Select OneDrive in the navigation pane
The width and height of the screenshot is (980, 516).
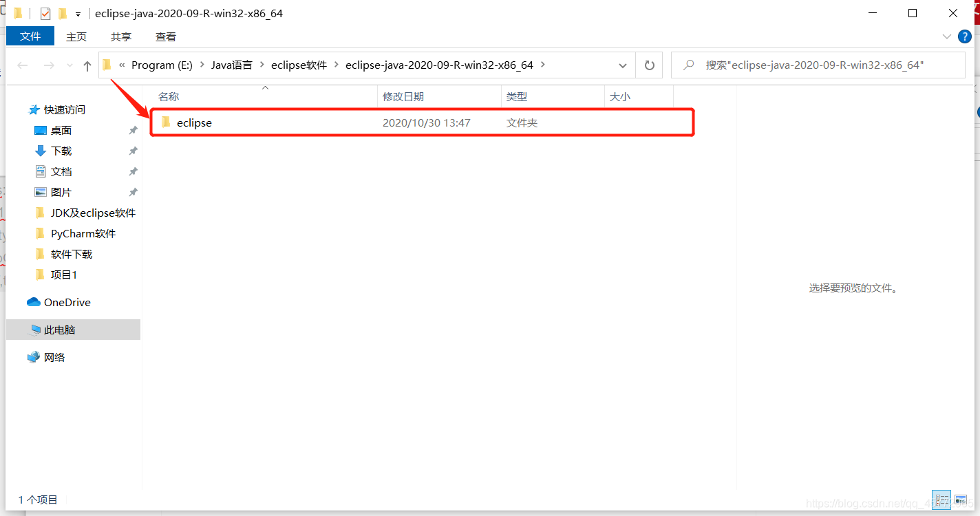click(x=67, y=302)
